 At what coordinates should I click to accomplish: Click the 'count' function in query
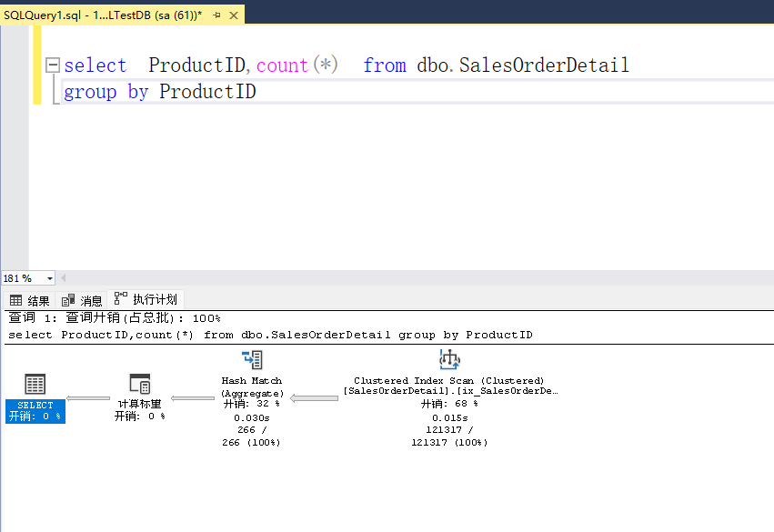(282, 65)
